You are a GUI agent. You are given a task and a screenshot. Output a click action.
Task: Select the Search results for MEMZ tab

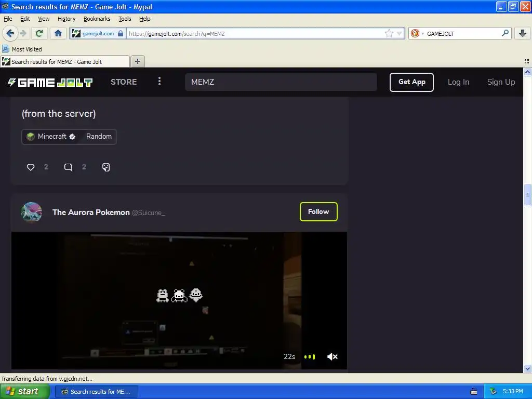pyautogui.click(x=65, y=61)
